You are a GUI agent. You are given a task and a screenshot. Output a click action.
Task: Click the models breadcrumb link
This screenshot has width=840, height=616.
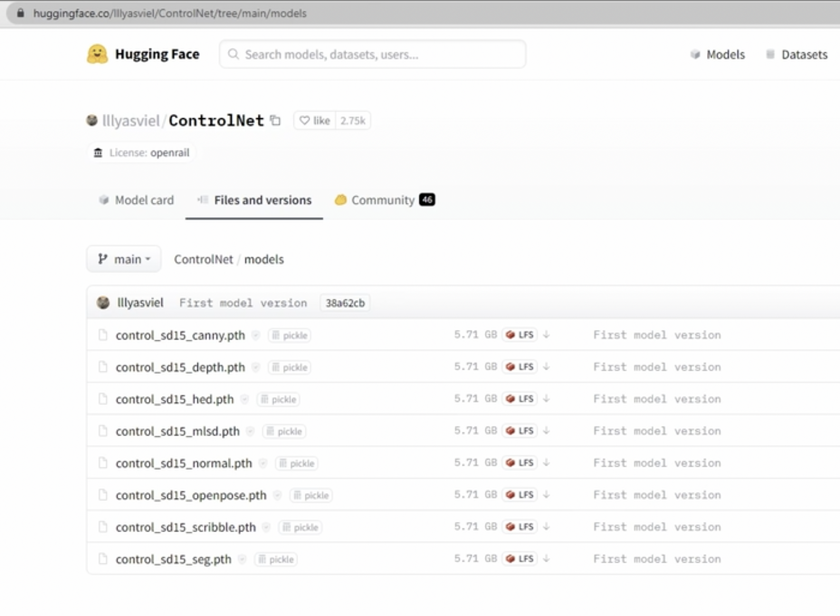(x=264, y=259)
